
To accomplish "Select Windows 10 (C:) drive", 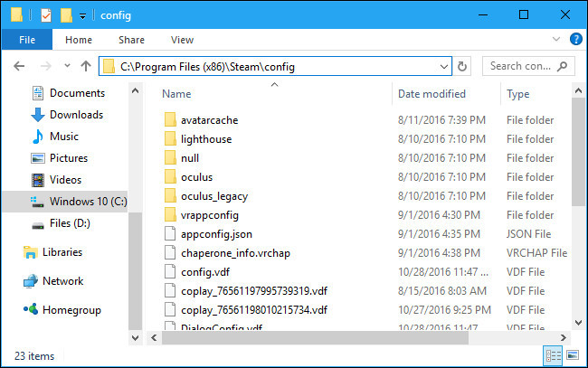I will click(65, 202).
